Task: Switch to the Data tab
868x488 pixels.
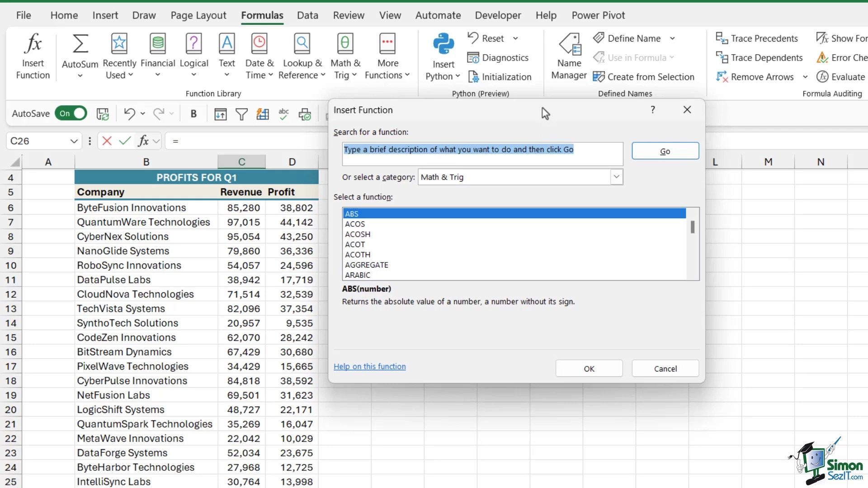Action: (307, 15)
